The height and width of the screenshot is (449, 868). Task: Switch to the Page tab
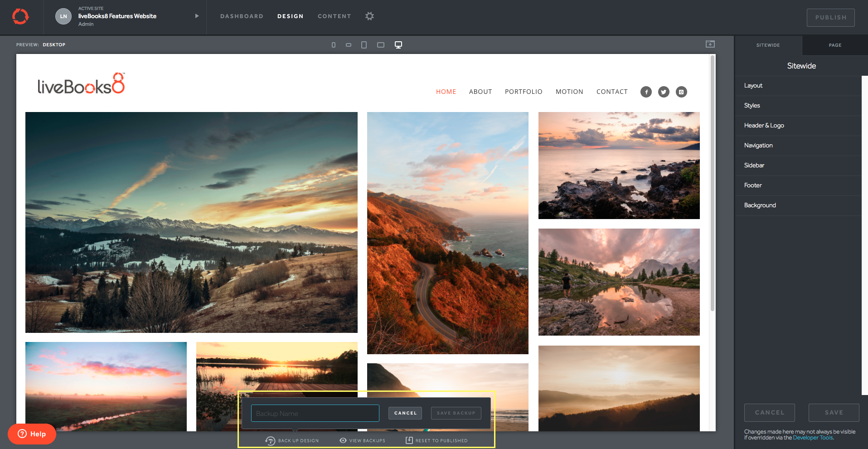[835, 45]
